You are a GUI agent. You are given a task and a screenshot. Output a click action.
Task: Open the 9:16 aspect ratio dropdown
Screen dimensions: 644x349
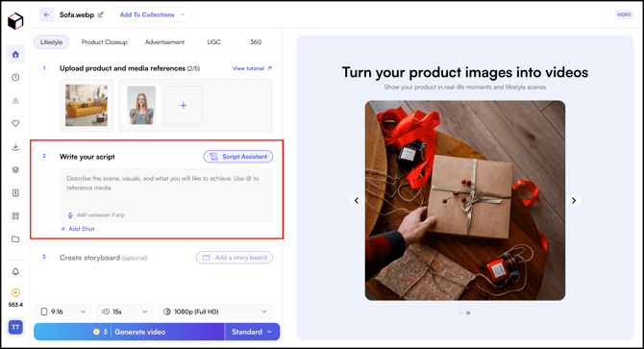[62, 312]
